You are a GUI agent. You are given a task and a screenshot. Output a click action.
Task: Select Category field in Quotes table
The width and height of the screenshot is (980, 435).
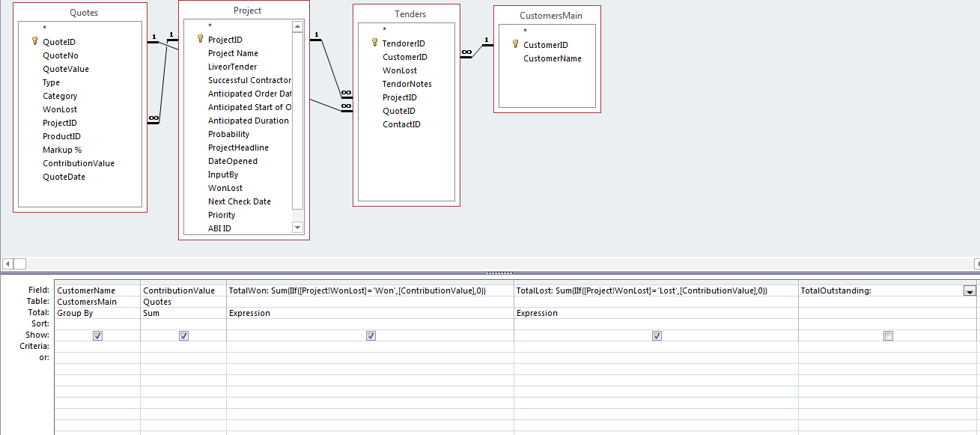point(60,96)
